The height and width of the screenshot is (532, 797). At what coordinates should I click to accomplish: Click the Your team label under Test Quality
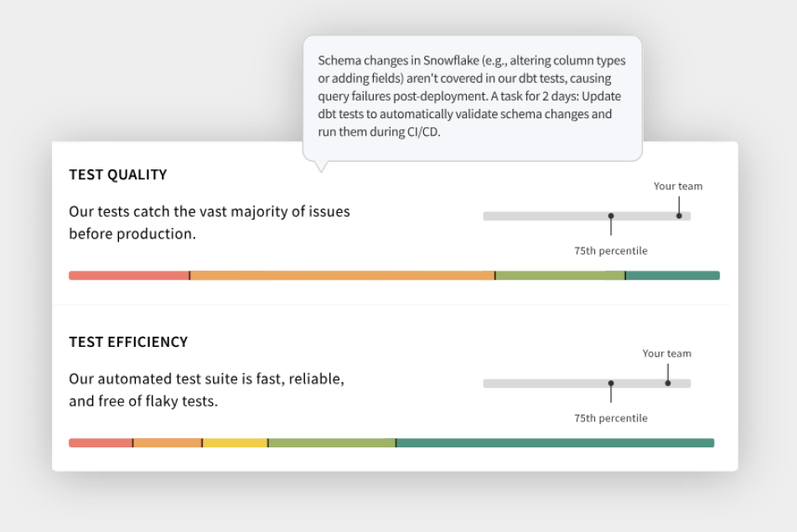click(678, 186)
